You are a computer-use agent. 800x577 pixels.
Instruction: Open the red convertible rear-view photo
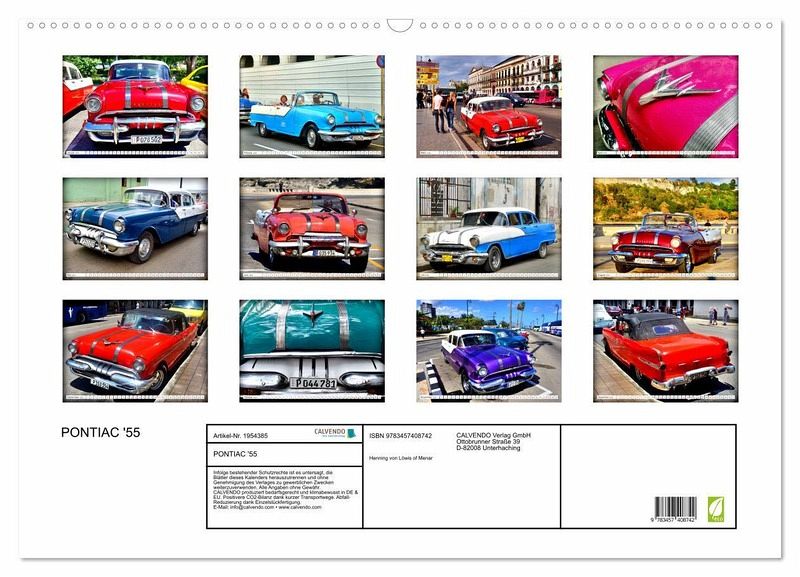pos(665,351)
